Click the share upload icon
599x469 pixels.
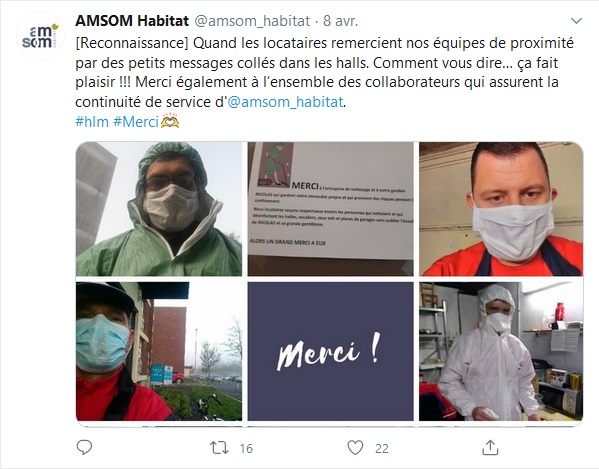point(490,448)
